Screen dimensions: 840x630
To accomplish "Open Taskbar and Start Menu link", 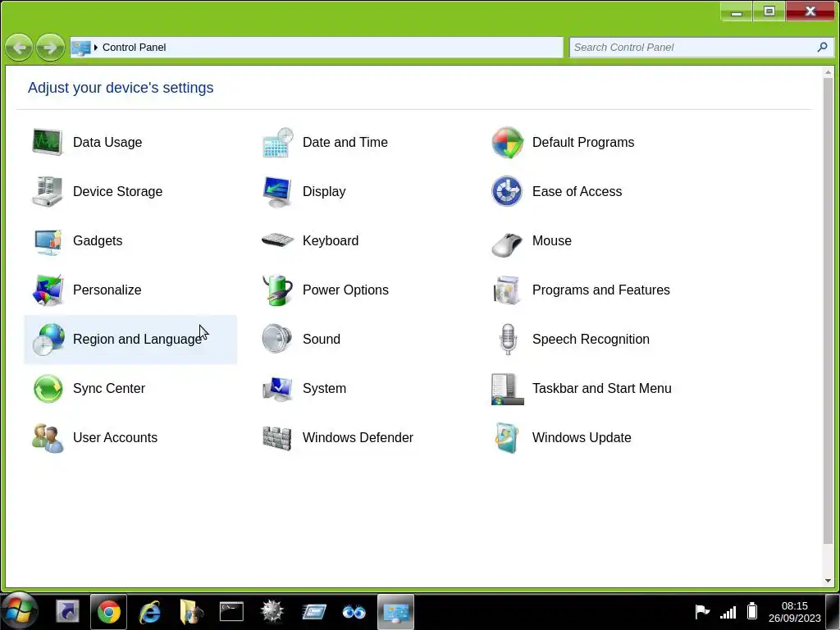I will 601,388.
